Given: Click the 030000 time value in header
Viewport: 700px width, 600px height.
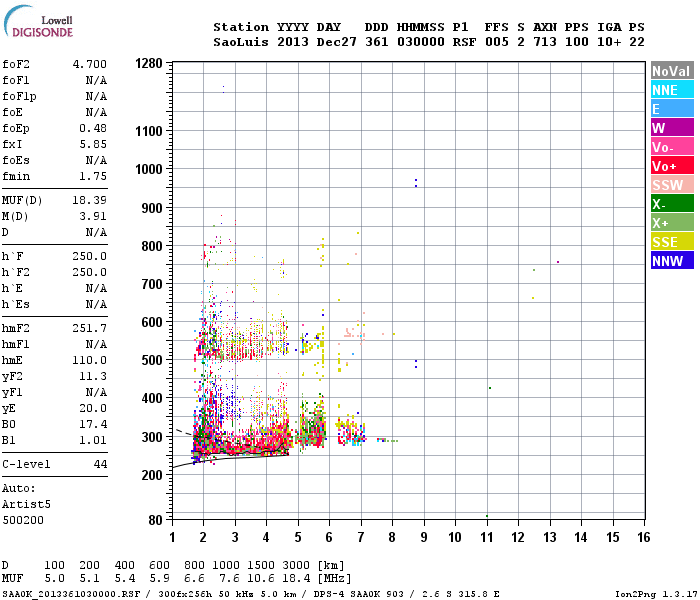Looking at the screenshot, I should [421, 42].
